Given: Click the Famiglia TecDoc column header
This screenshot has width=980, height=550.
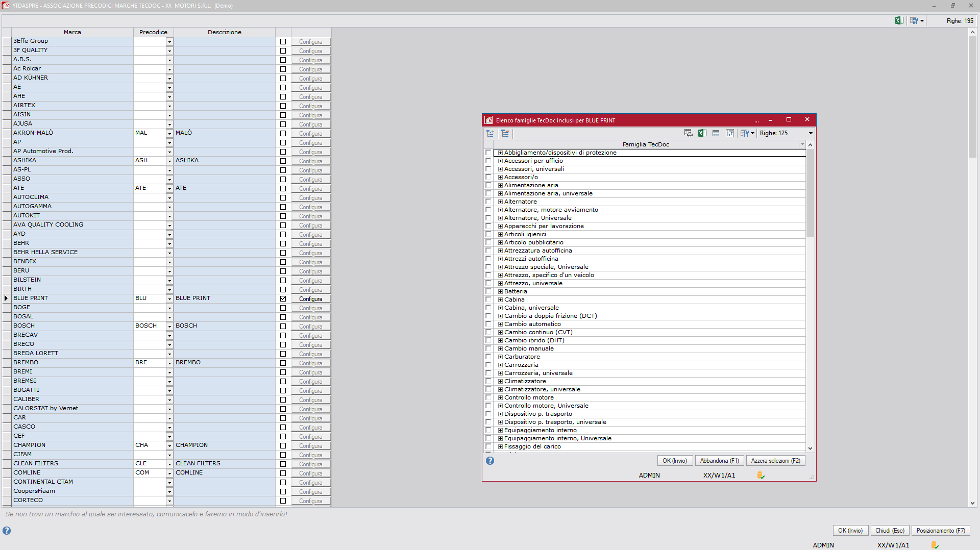Looking at the screenshot, I should pyautogui.click(x=646, y=144).
